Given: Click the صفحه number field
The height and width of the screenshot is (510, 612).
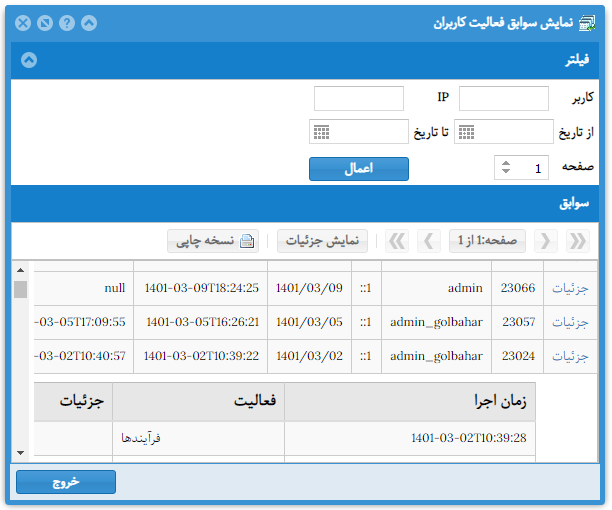Looking at the screenshot, I should tap(521, 167).
